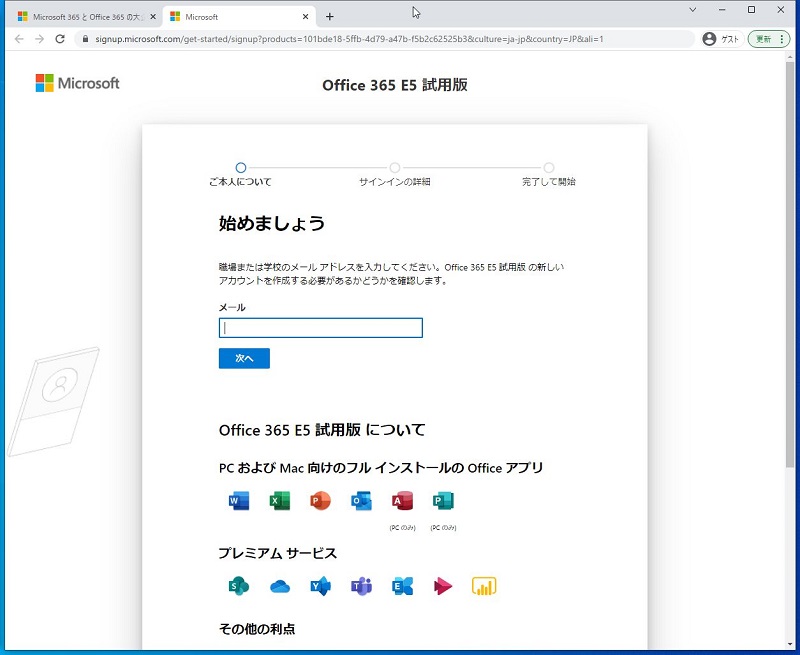Go back to the previous page
This screenshot has width=800, height=655.
click(19, 39)
